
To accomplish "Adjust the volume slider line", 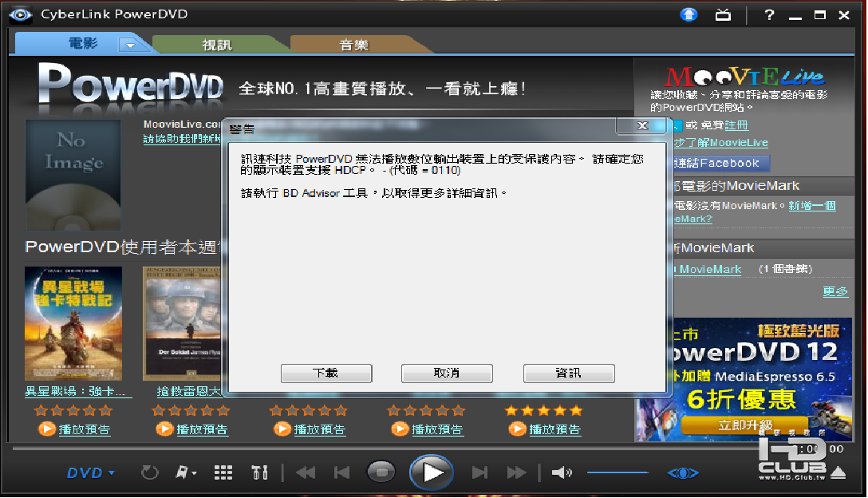I will [617, 472].
